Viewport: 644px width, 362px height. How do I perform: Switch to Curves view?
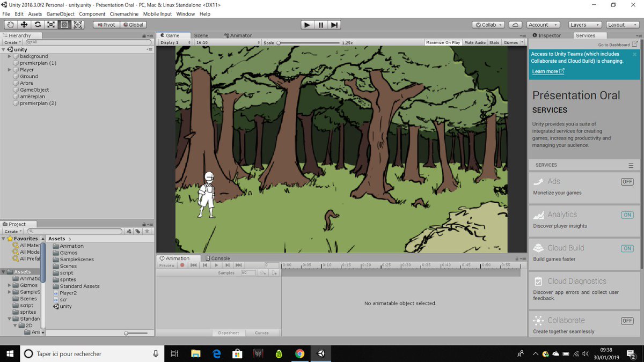pyautogui.click(x=262, y=333)
